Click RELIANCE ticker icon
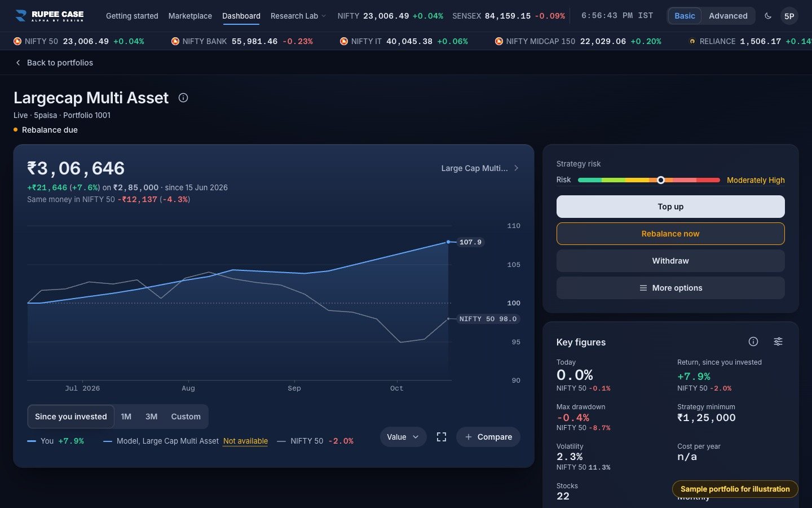 point(692,41)
